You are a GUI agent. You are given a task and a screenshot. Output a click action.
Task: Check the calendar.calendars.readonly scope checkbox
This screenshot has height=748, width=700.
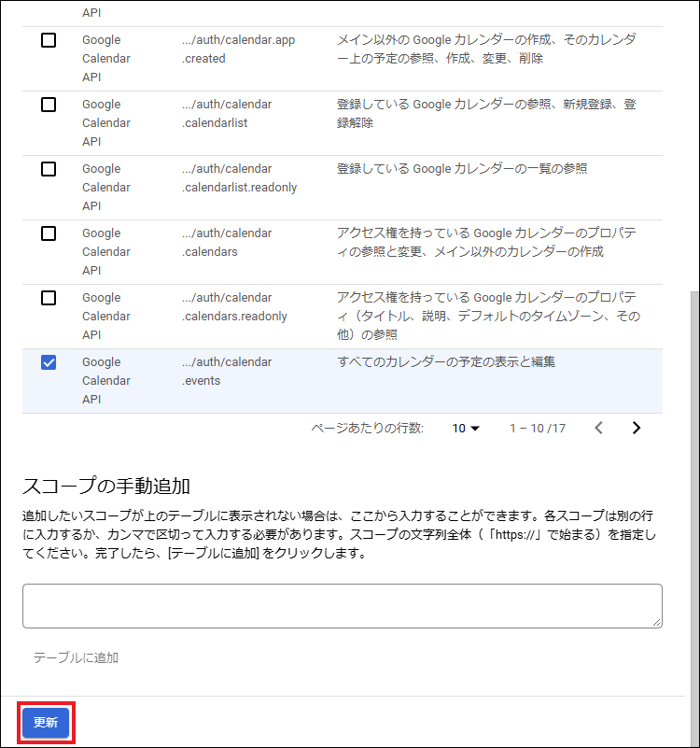(49, 298)
